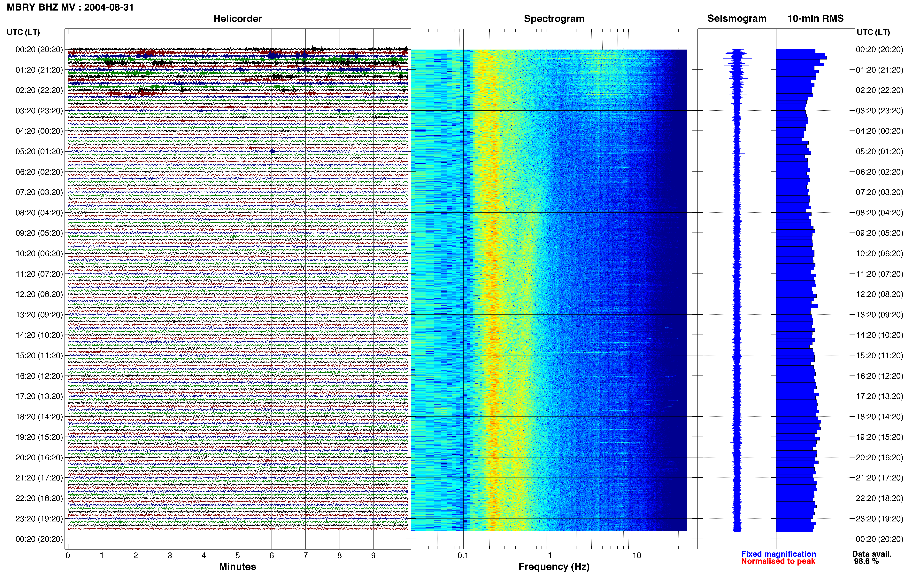The image size is (924, 578).
Task: Click the '0' tick on the Minutes axis
Action: (x=68, y=556)
